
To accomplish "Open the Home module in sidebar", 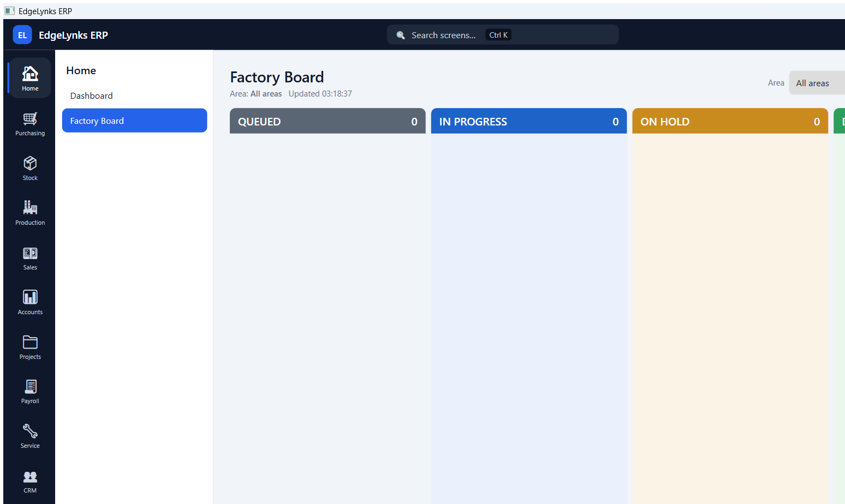I will [x=30, y=78].
